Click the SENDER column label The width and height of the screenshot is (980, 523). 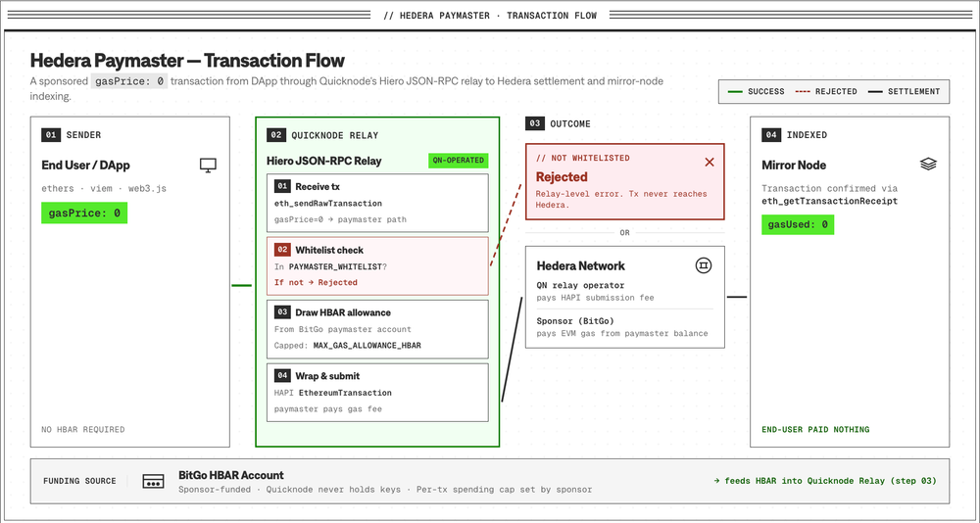click(83, 134)
